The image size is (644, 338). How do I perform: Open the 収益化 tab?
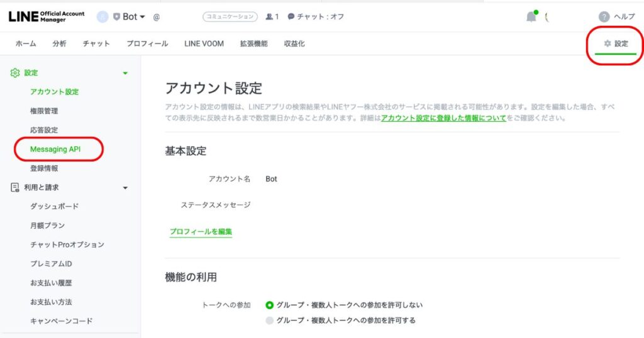(x=294, y=43)
